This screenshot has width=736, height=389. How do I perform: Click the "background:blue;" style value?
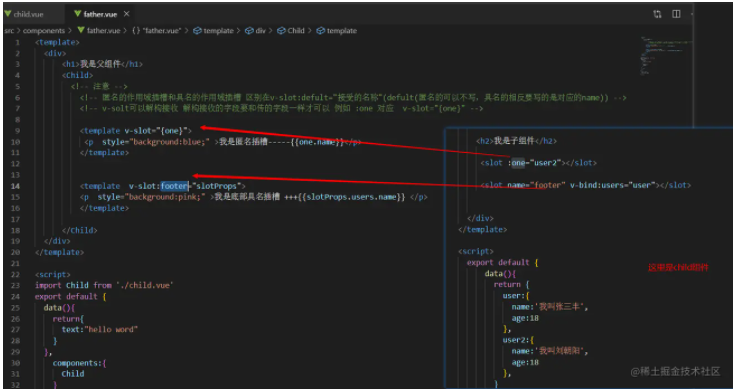coord(169,142)
